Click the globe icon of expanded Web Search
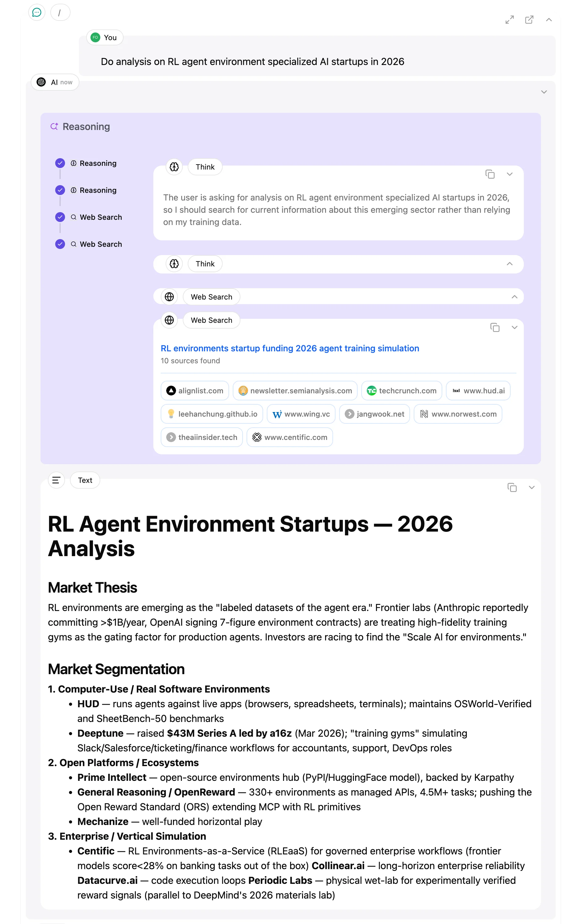The width and height of the screenshot is (583, 924). point(169,320)
